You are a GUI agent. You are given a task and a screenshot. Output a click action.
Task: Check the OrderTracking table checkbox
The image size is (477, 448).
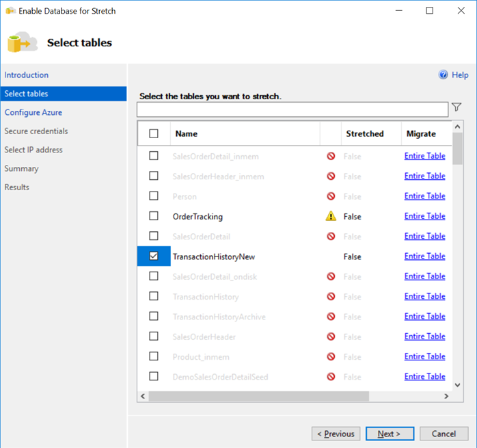tap(154, 216)
